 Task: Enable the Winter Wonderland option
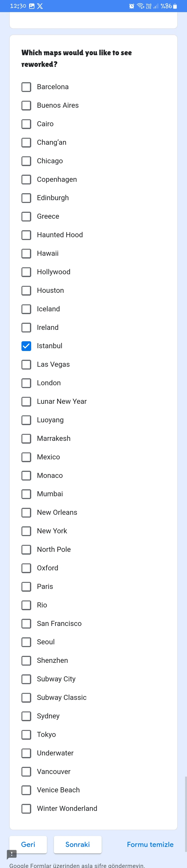pyautogui.click(x=26, y=808)
